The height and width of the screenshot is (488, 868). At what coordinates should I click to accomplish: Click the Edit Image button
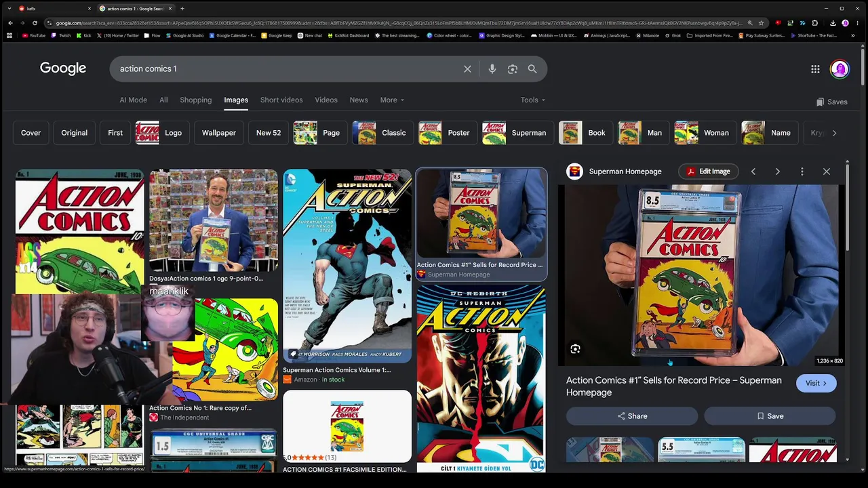[707, 171]
